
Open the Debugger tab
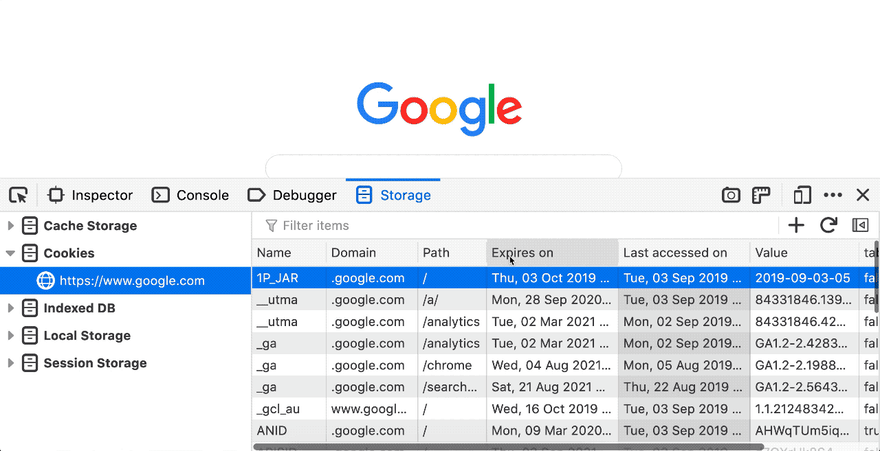point(292,195)
